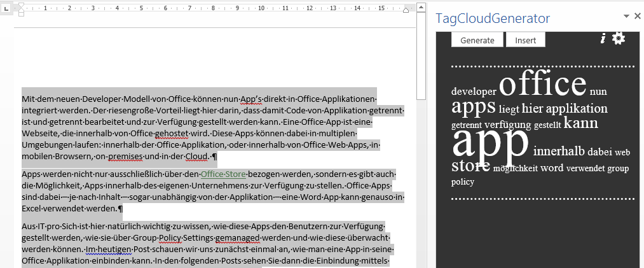This screenshot has height=268, width=644.
Task: Select the large "app" tag in the cloud
Action: [x=490, y=143]
